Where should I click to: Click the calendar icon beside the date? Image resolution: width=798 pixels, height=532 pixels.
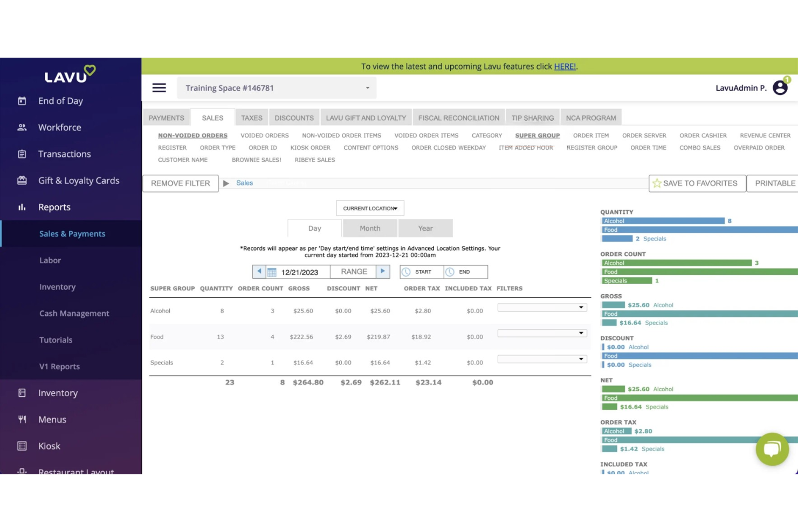pyautogui.click(x=272, y=272)
